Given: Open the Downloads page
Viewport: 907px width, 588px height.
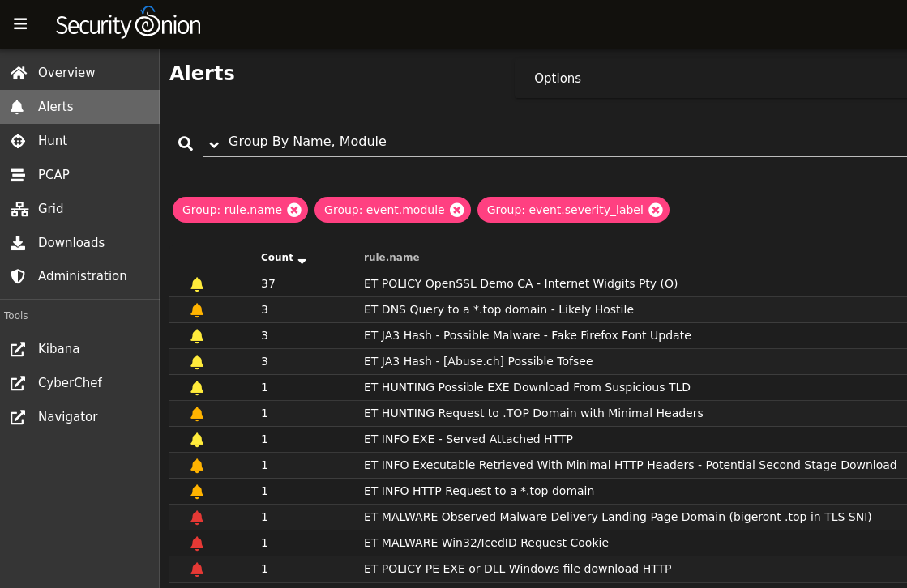Looking at the screenshot, I should tap(79, 243).
